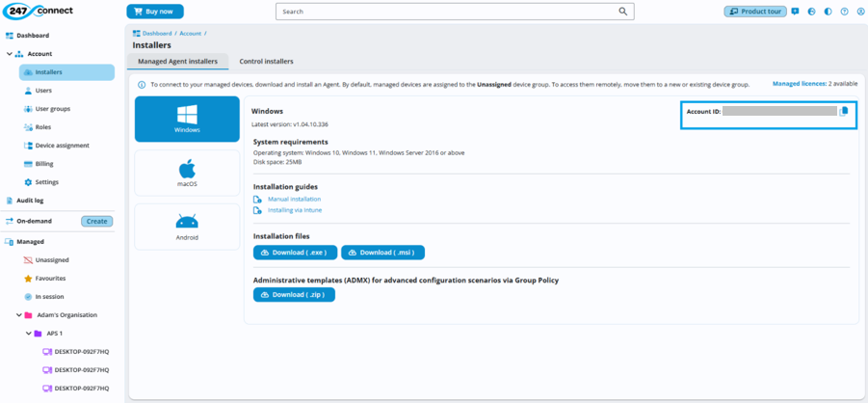Go to Dashboard in the sidebar
This screenshot has height=403, width=868.
click(33, 36)
